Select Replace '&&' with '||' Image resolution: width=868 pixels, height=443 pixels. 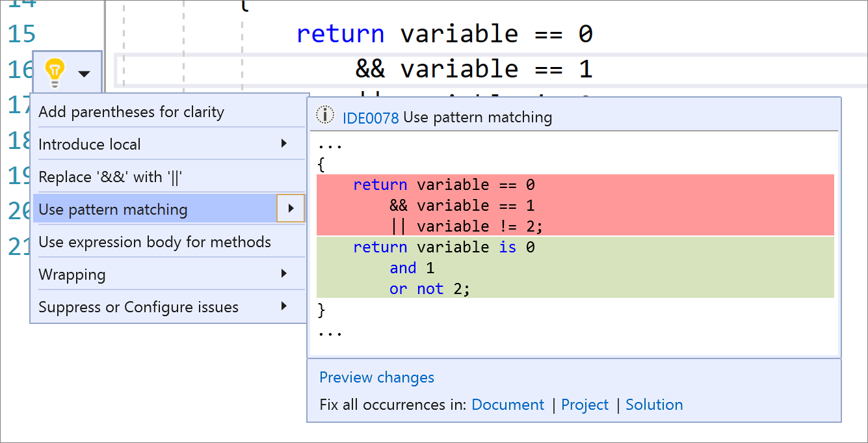click(169, 177)
